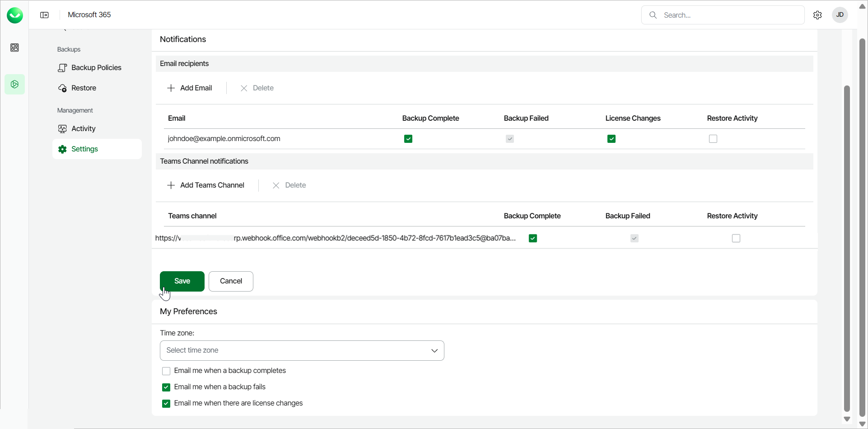Click the green Veeam logo icon
The width and height of the screenshot is (868, 429).
click(15, 15)
